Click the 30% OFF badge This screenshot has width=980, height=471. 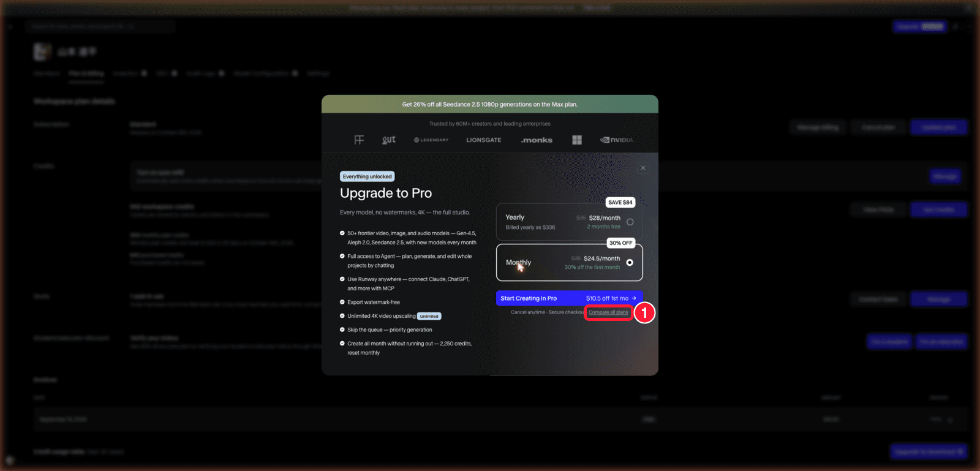click(x=621, y=243)
